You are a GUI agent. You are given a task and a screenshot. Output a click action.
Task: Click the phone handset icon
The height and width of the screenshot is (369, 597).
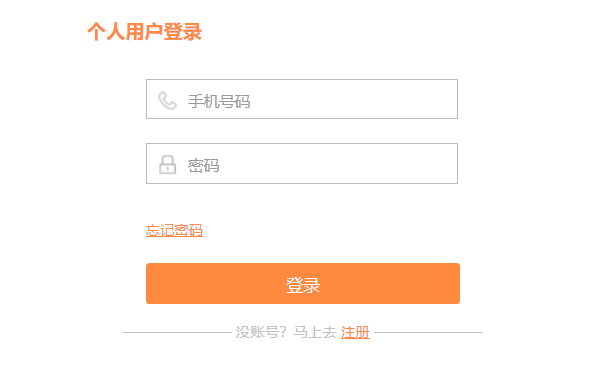(168, 101)
